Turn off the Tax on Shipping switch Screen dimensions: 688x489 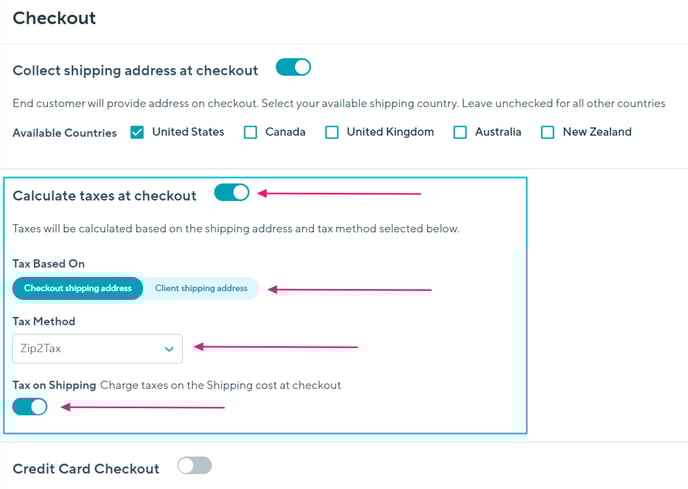pos(30,406)
